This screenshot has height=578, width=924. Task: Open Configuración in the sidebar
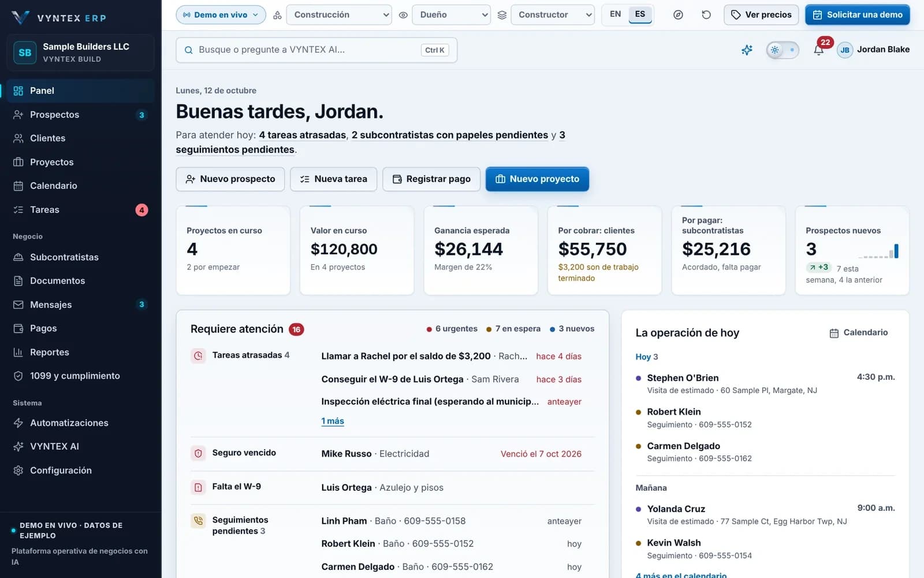pyautogui.click(x=80, y=470)
